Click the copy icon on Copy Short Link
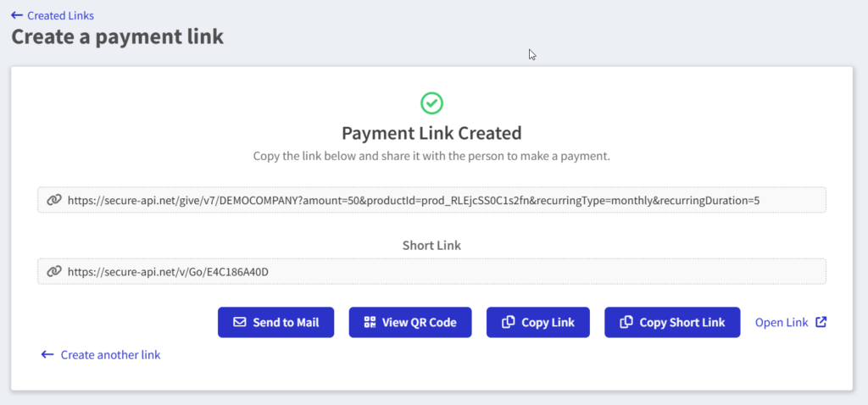The width and height of the screenshot is (868, 405). [x=626, y=322]
